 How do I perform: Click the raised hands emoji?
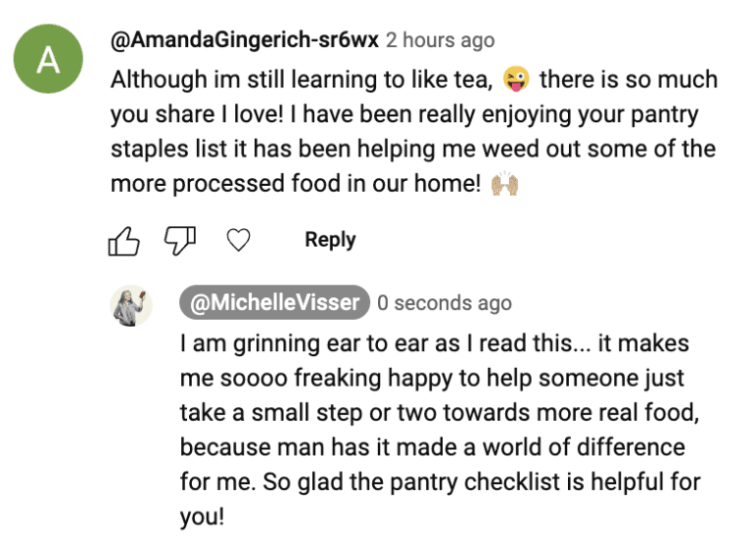(x=504, y=184)
